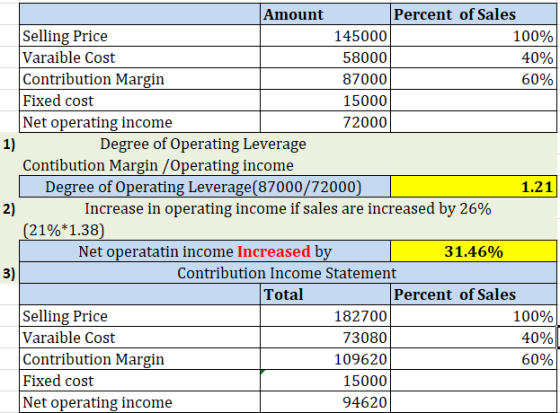Click the '(21%*1.38)' calculation text
Viewport: 560px width, 413px height.
(64, 230)
